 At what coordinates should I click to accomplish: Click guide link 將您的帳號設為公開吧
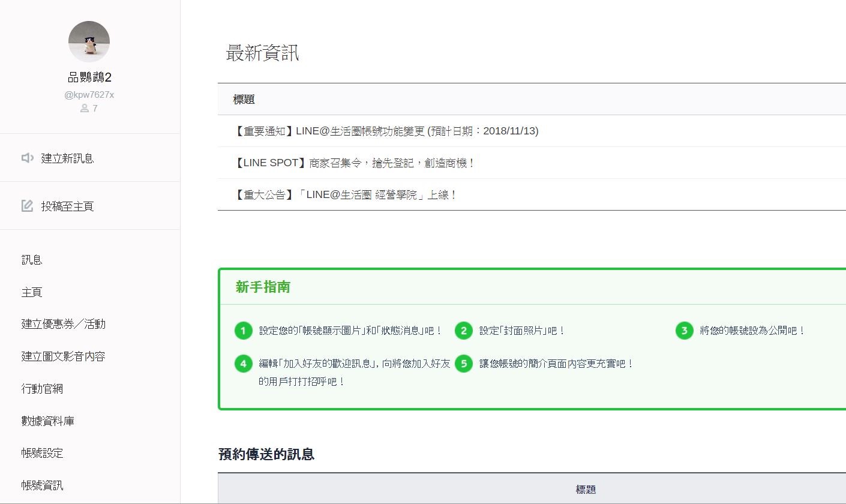752,331
